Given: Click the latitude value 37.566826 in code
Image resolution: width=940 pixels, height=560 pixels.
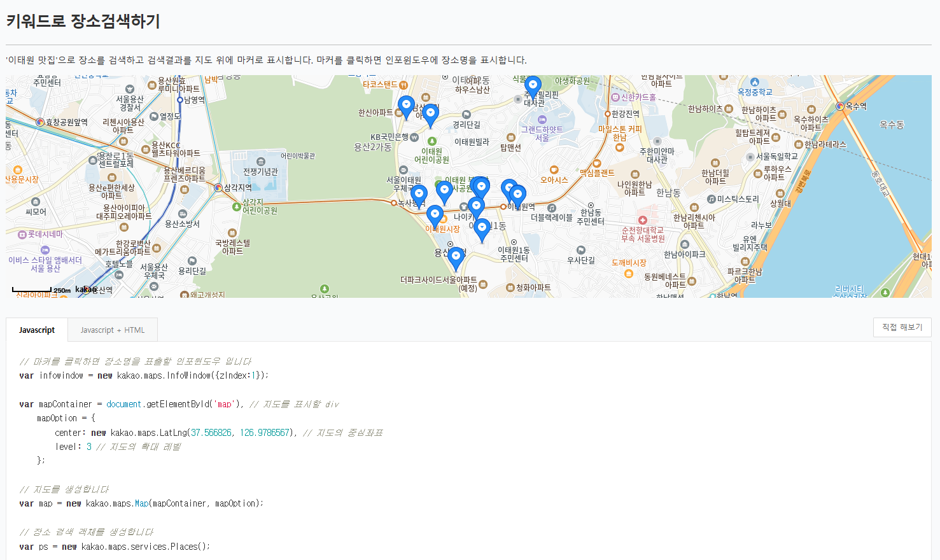Looking at the screenshot, I should tap(211, 433).
